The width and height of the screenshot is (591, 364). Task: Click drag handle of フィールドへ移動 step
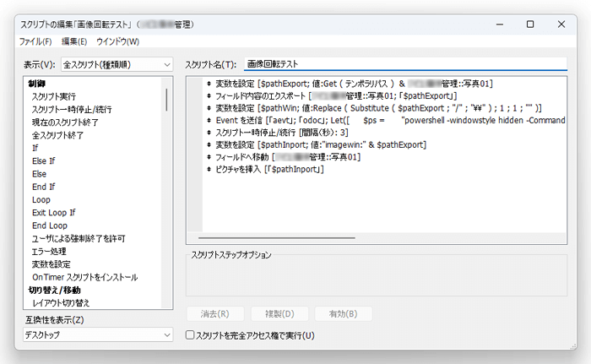point(209,157)
